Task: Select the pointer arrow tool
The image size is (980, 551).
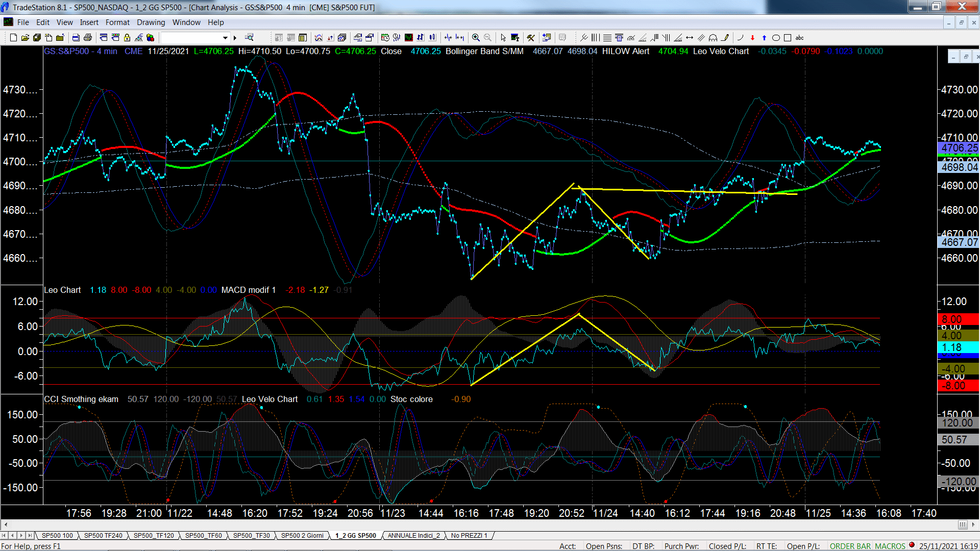Action: point(503,38)
